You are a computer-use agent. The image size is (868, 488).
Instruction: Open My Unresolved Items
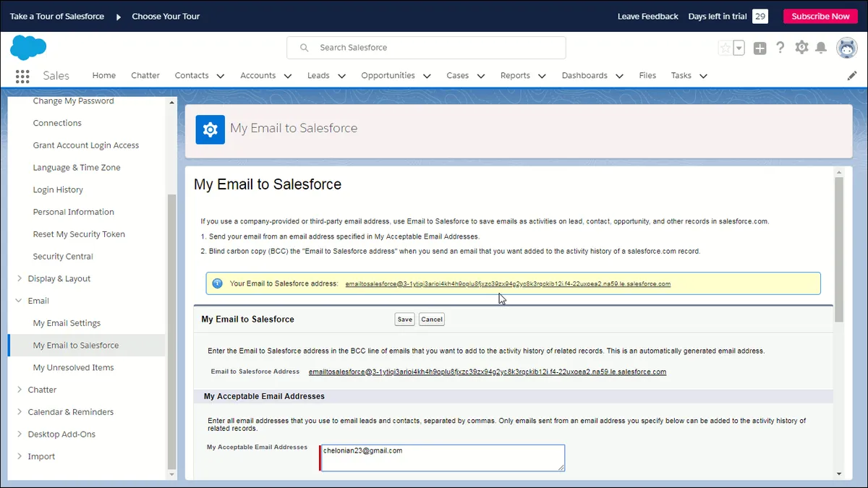coord(73,368)
